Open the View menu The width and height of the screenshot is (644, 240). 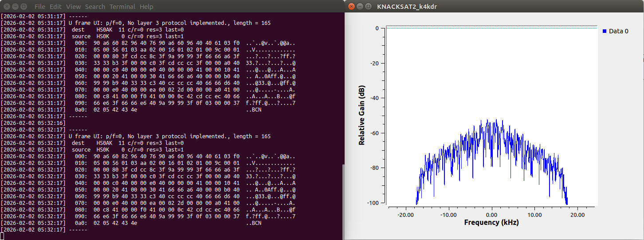[x=73, y=7]
